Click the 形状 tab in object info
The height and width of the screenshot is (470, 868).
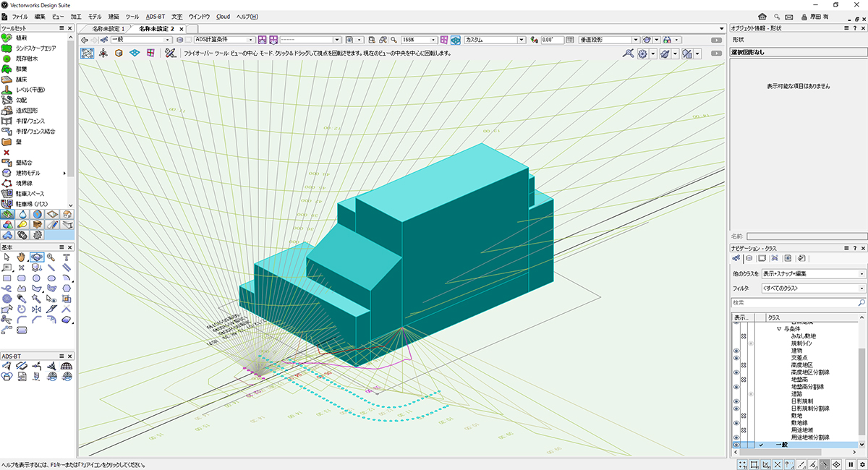point(738,39)
